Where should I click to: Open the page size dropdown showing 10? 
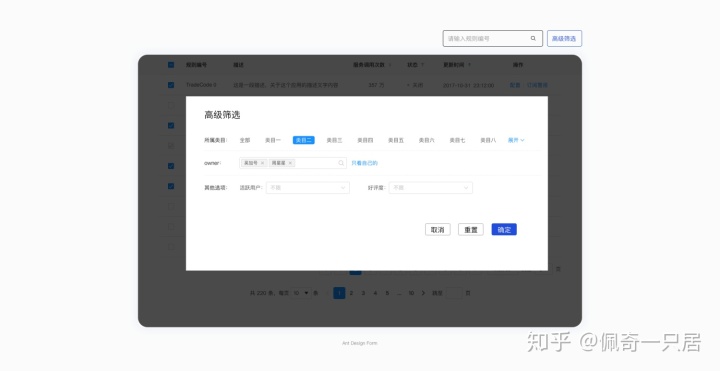(301, 293)
